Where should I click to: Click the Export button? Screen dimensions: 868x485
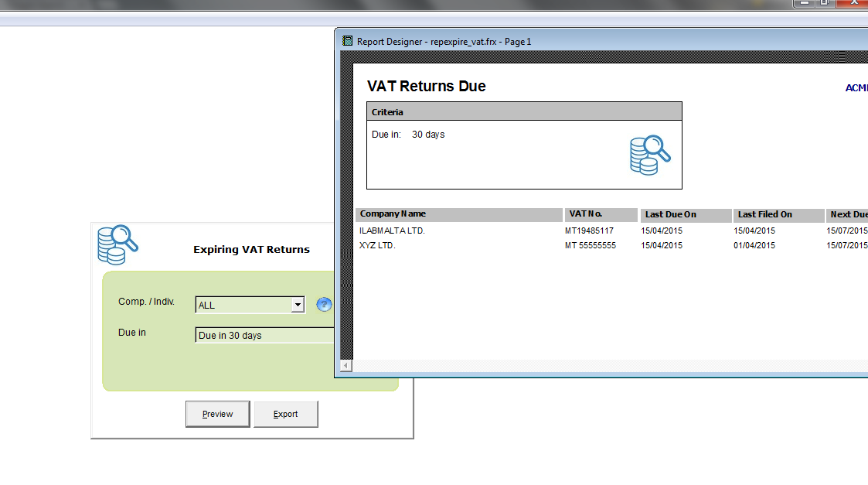286,414
